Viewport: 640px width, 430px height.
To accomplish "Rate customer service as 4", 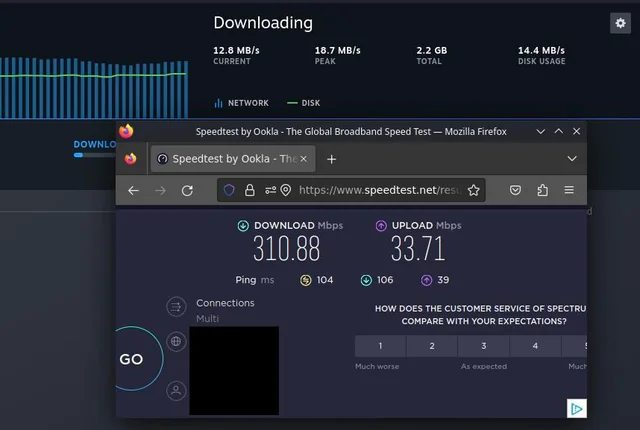I will tap(535, 346).
